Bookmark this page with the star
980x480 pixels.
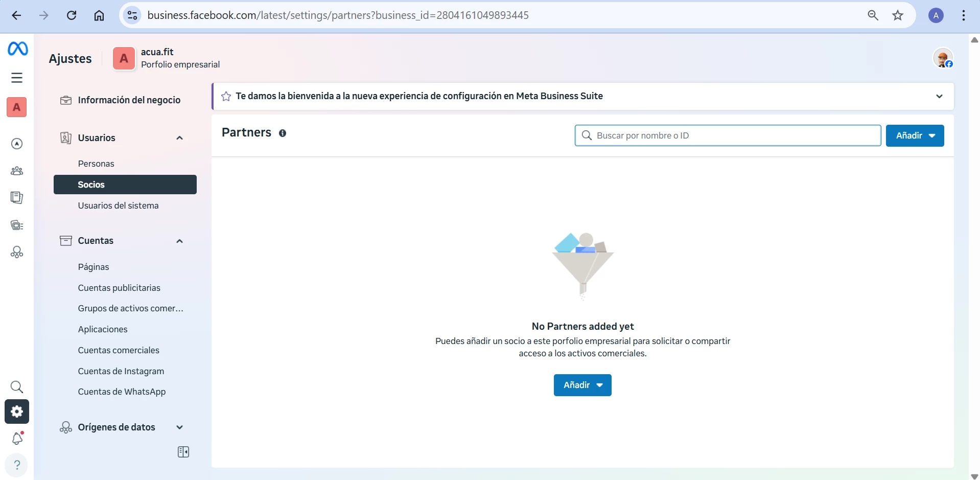898,15
